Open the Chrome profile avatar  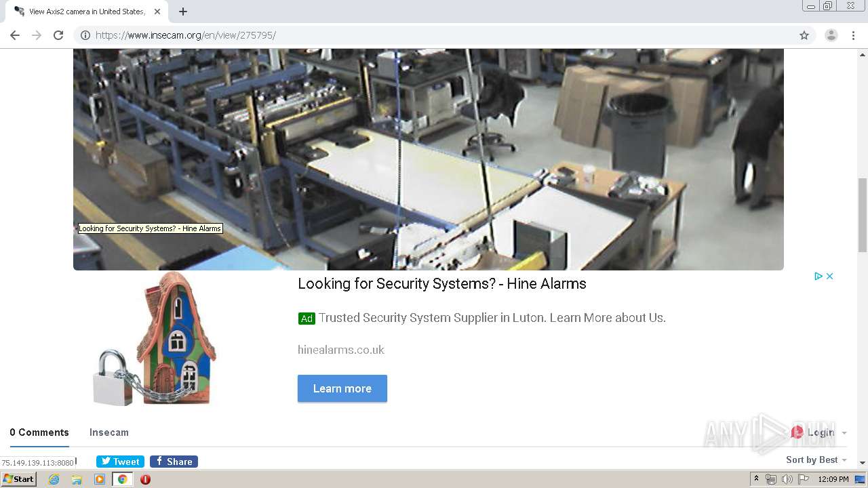click(x=831, y=35)
